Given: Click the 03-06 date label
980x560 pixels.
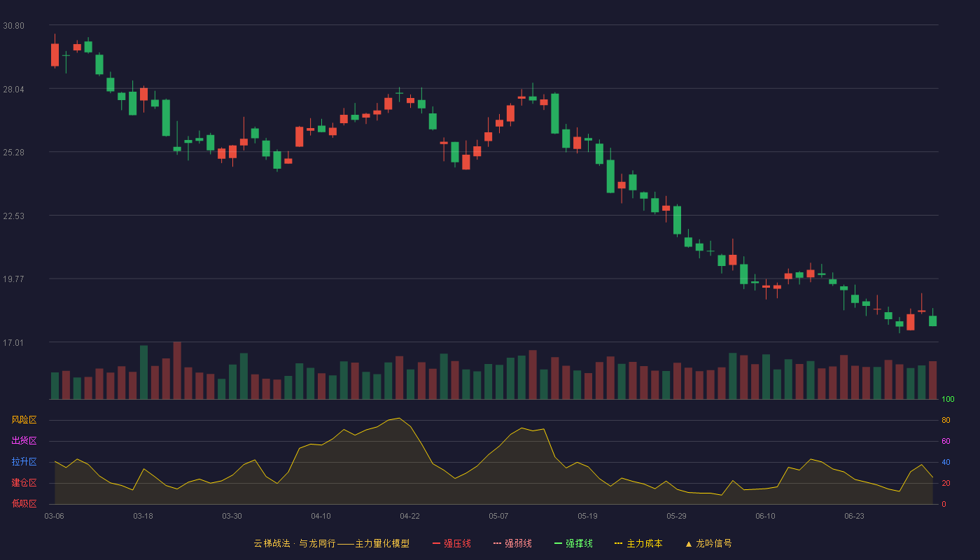Looking at the screenshot, I should (x=55, y=516).
